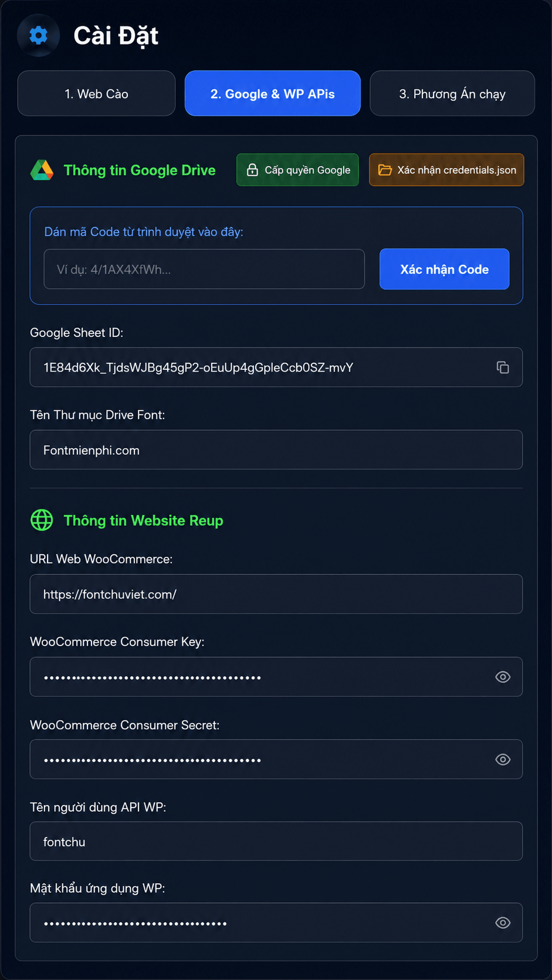Image resolution: width=552 pixels, height=980 pixels.
Task: Click the Xác nhận credentials.json button
Action: (446, 170)
